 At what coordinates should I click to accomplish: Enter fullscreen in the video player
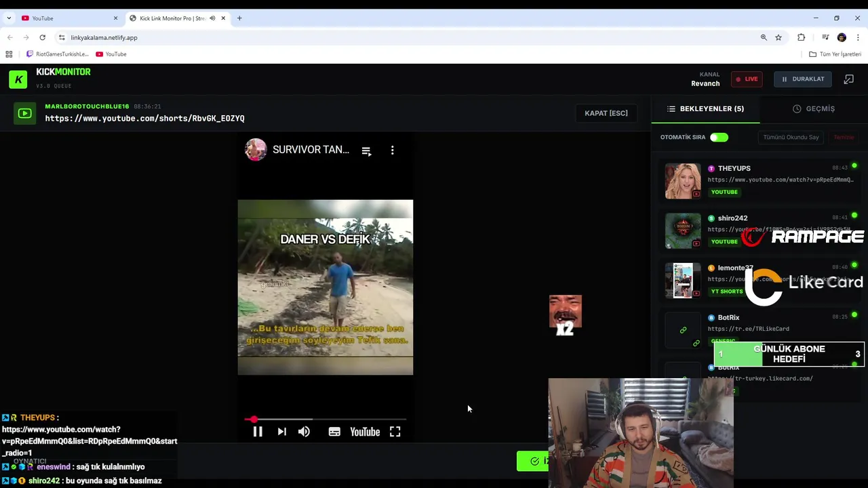click(x=395, y=432)
